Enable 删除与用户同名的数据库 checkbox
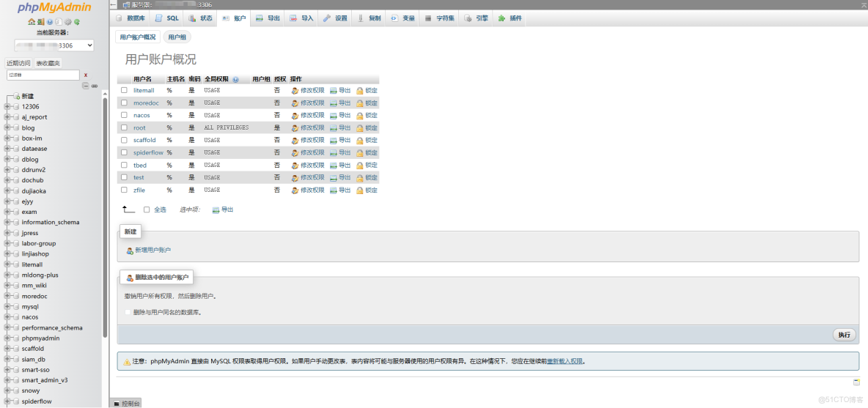Viewport: 868px width, 408px height. 128,312
